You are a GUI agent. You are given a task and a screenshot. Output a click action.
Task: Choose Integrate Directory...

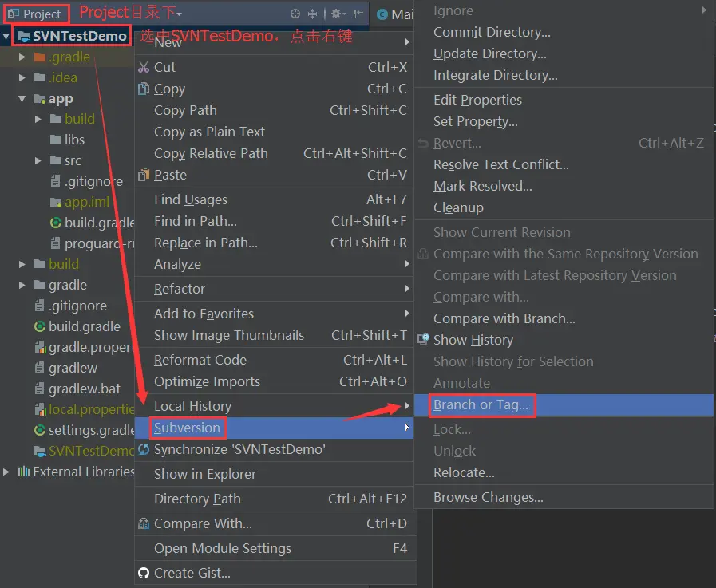564,75
